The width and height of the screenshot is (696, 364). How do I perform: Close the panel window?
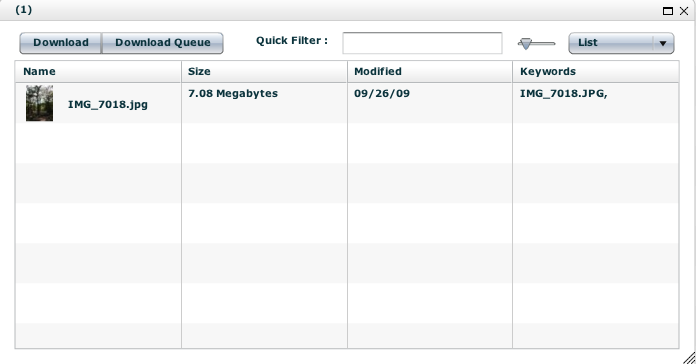684,11
